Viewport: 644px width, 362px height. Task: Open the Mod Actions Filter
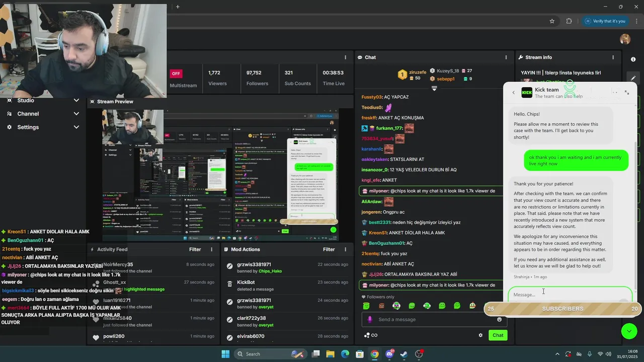coord(329,249)
